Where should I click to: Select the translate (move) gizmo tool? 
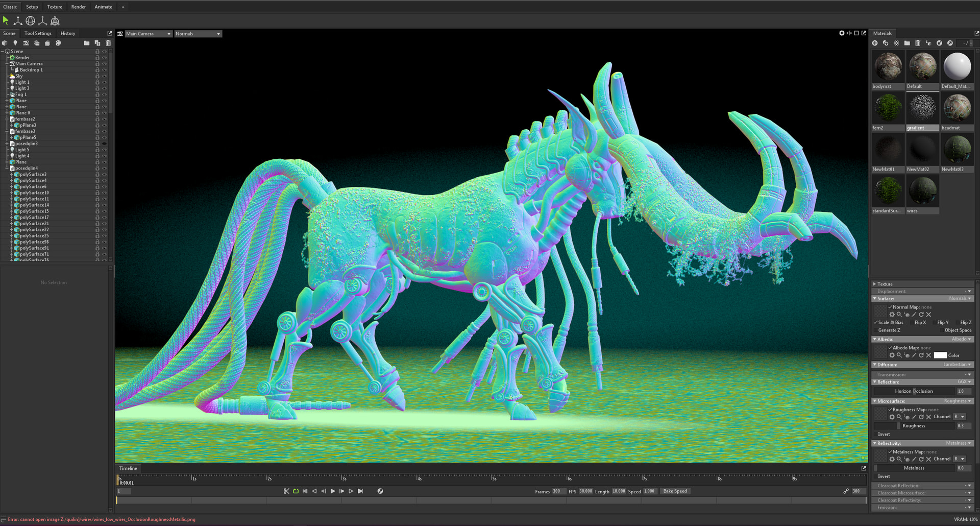(x=18, y=21)
